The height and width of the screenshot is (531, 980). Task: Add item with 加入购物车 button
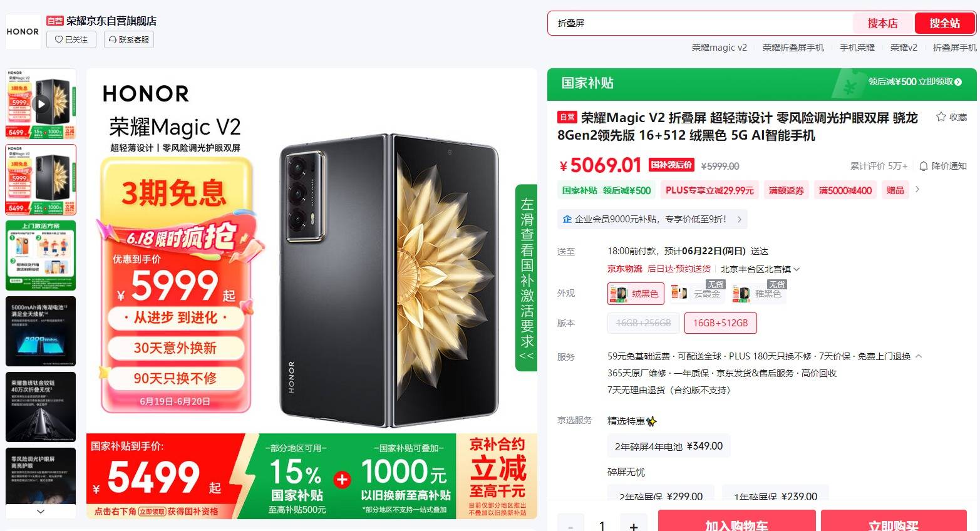pyautogui.click(x=736, y=521)
